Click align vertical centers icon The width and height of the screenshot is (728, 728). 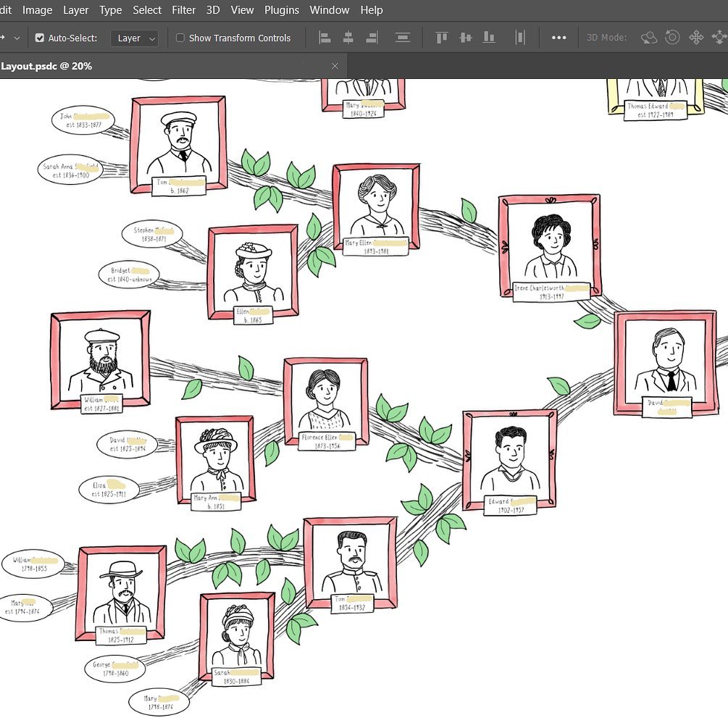click(465, 38)
